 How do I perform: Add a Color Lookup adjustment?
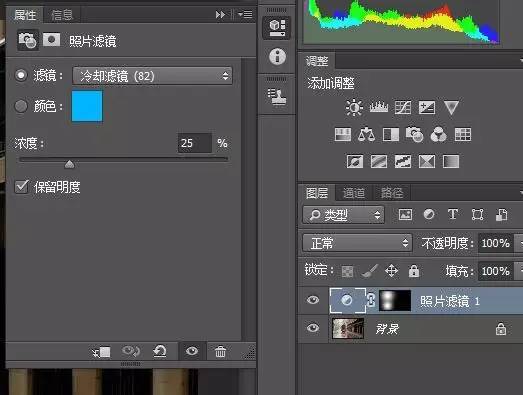[x=463, y=135]
